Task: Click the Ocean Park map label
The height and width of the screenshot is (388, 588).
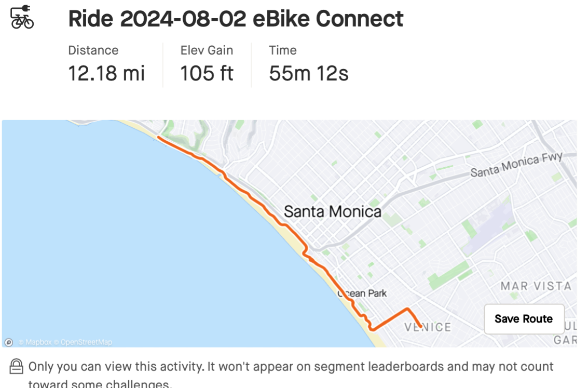Action: tap(362, 293)
